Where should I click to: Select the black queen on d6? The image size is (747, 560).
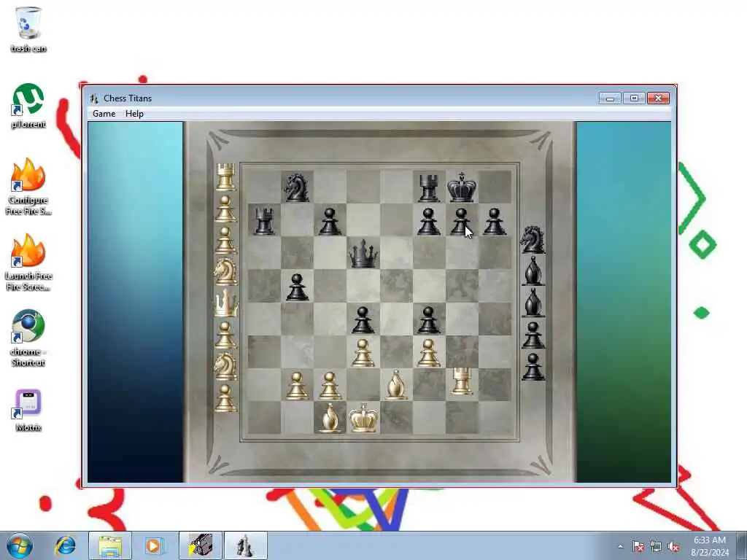[x=363, y=253]
